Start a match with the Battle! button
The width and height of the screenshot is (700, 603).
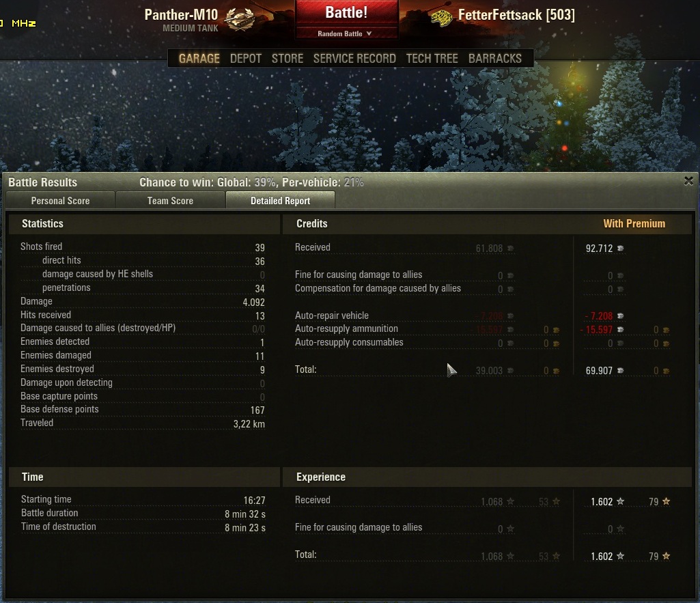point(346,12)
